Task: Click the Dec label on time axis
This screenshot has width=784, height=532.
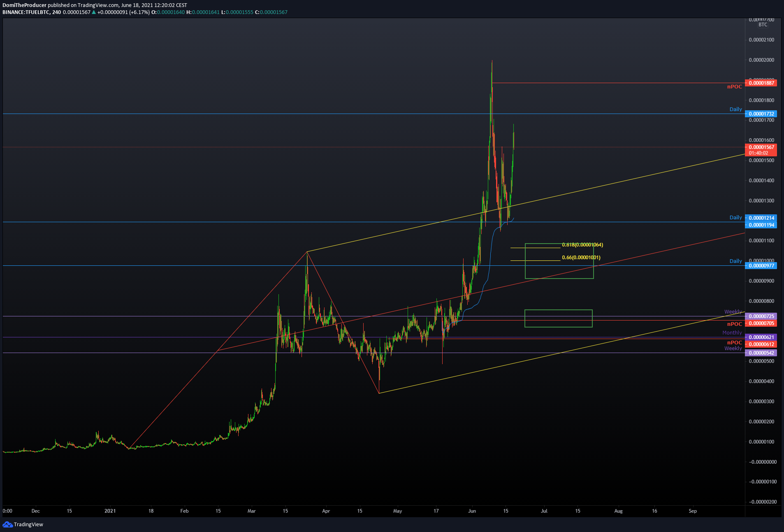Action: click(x=36, y=511)
